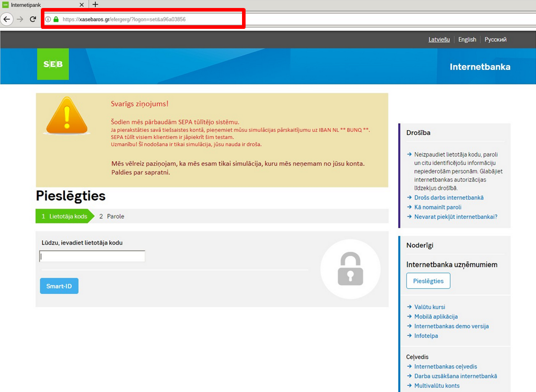Open Darba uzsākšana internetbankā link
This screenshot has height=392, width=536.
tap(456, 376)
